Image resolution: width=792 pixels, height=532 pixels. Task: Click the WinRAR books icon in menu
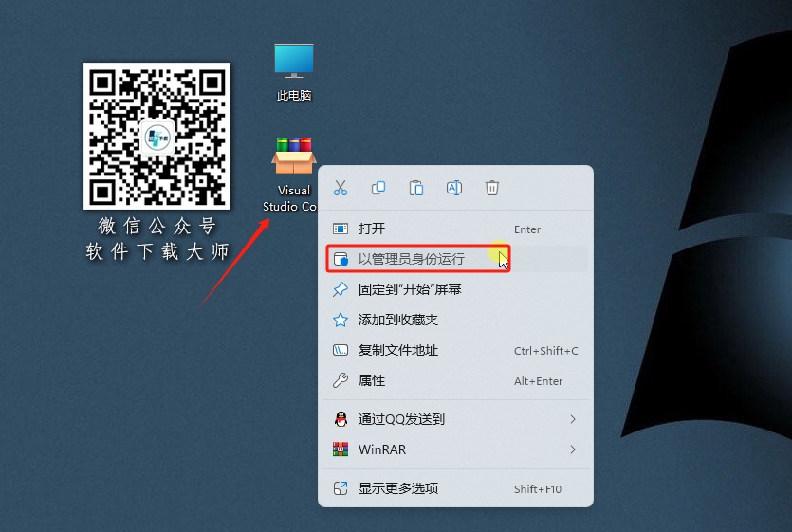[x=341, y=449]
